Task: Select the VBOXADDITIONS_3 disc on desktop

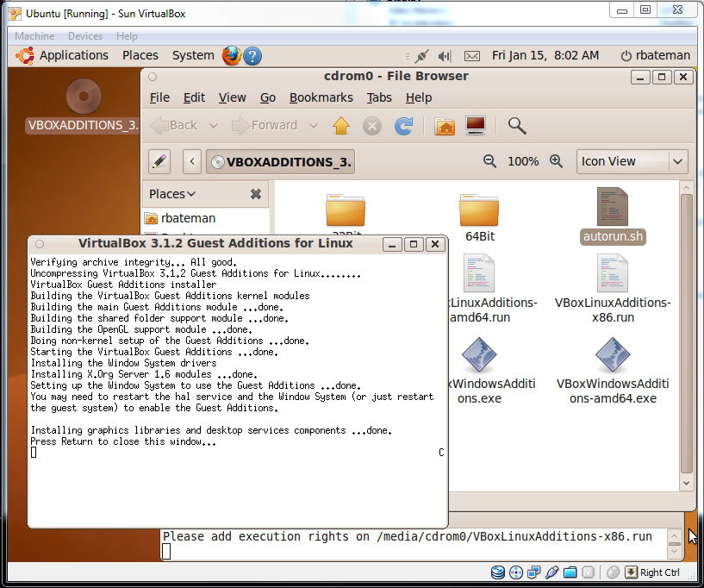Action: (84, 106)
